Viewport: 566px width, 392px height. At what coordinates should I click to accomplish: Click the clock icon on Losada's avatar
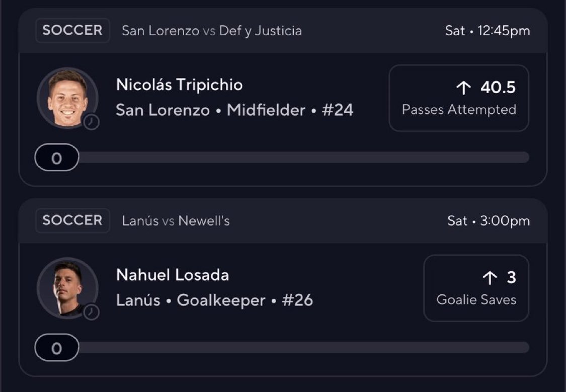pyautogui.click(x=92, y=312)
